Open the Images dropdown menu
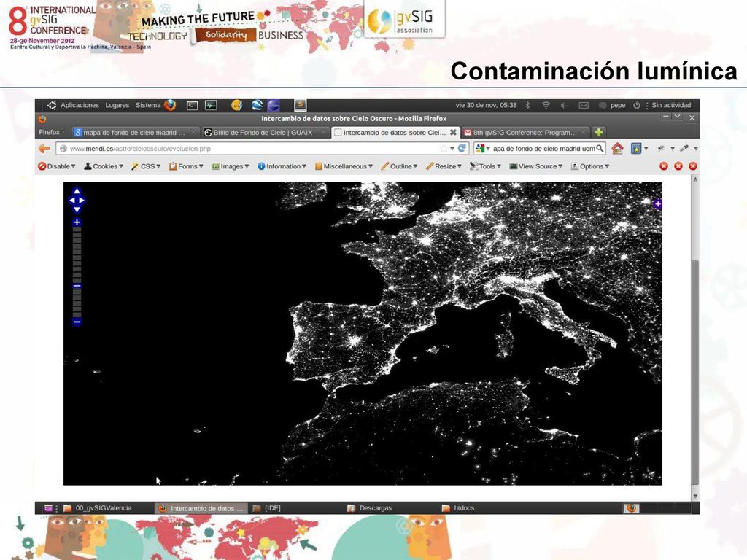 pos(231,166)
